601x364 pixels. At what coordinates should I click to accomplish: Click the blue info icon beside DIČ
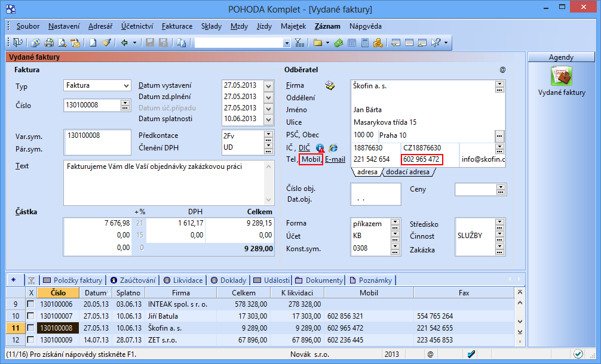(x=320, y=148)
